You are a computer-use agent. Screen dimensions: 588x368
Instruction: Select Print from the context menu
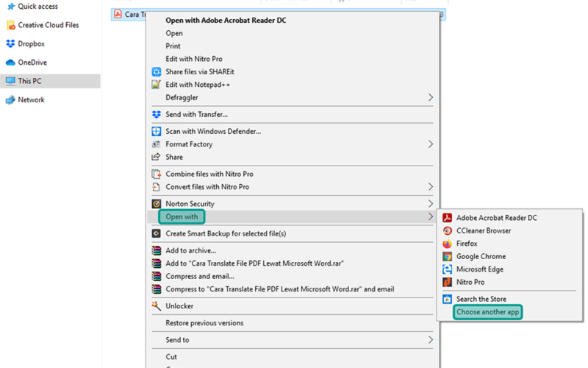(x=173, y=46)
